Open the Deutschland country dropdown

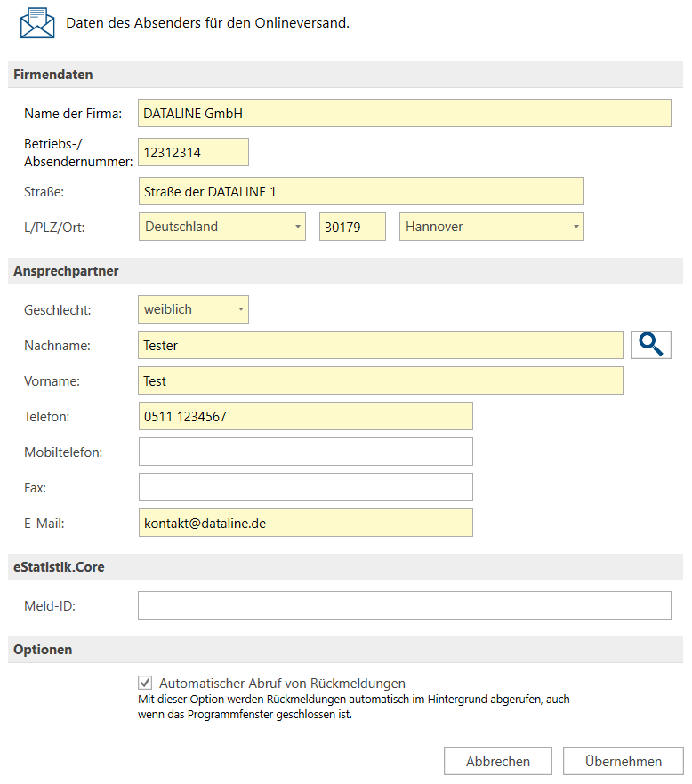(222, 227)
